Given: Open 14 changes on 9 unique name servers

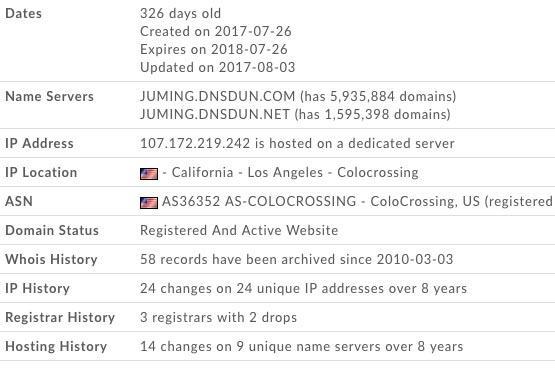Looking at the screenshot, I should 302,346.
